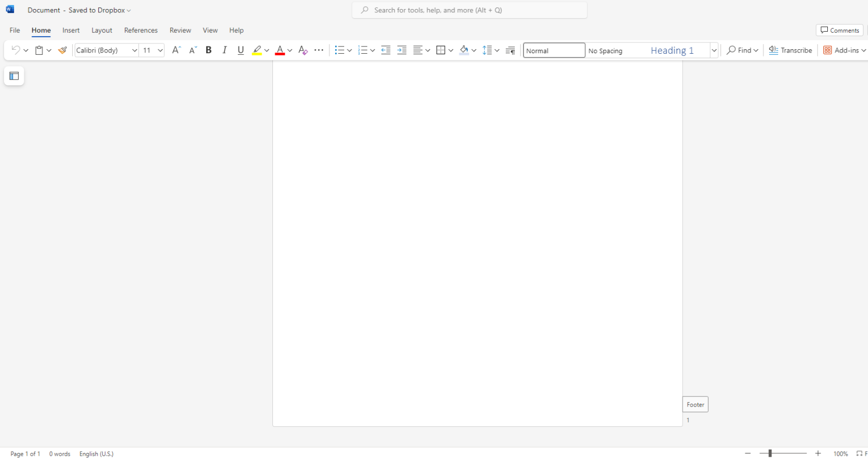
Task: Switch to the References tab
Action: [x=141, y=31]
